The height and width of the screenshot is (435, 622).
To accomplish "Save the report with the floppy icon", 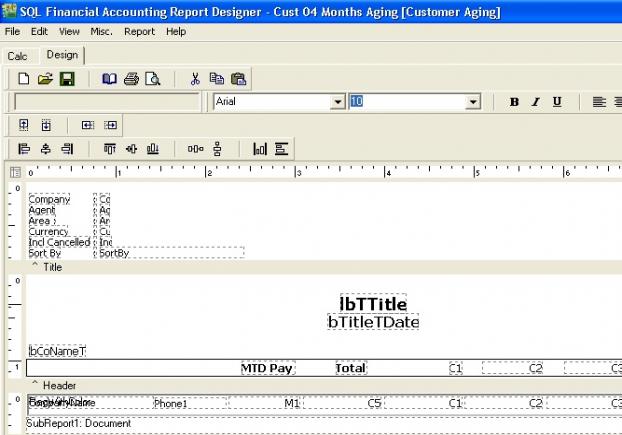I will (x=67, y=79).
